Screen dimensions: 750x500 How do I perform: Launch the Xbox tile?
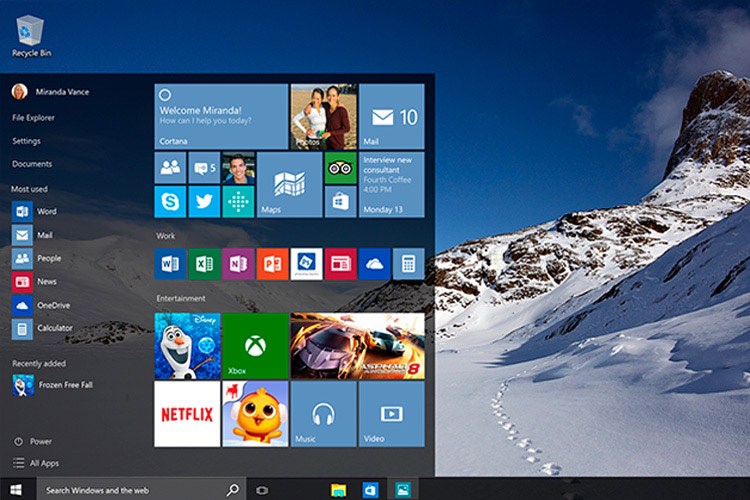pos(255,346)
